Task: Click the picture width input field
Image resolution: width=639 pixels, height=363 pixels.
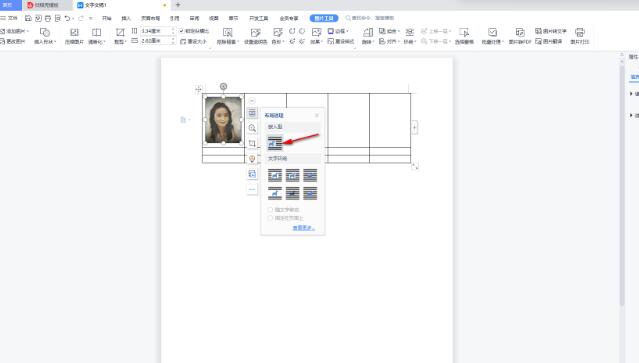Action: tap(158, 41)
